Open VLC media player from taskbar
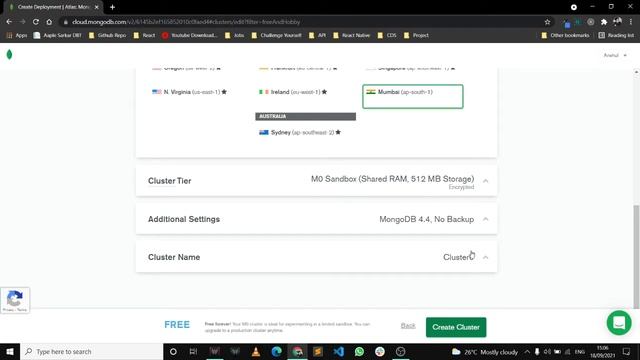The width and height of the screenshot is (640, 360). [x=256, y=351]
